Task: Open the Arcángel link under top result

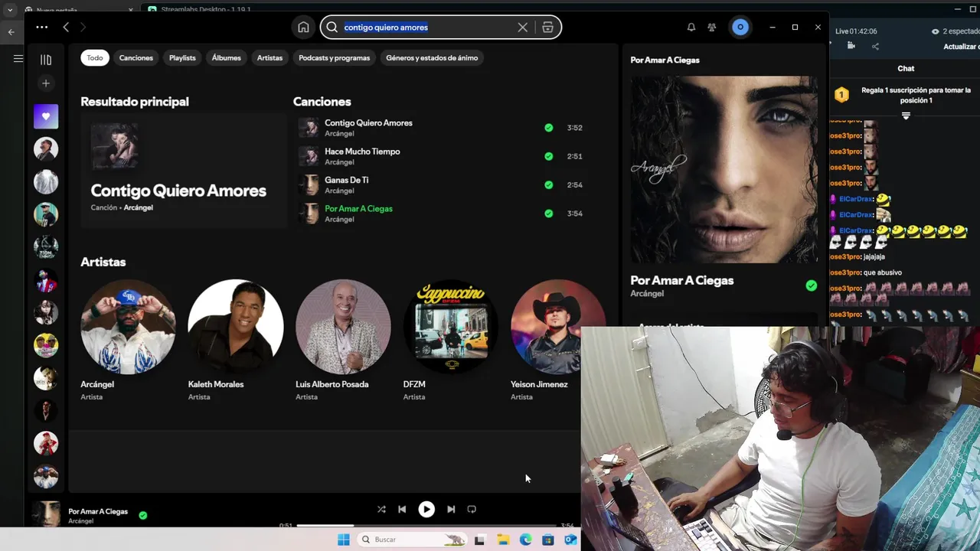Action: click(139, 207)
